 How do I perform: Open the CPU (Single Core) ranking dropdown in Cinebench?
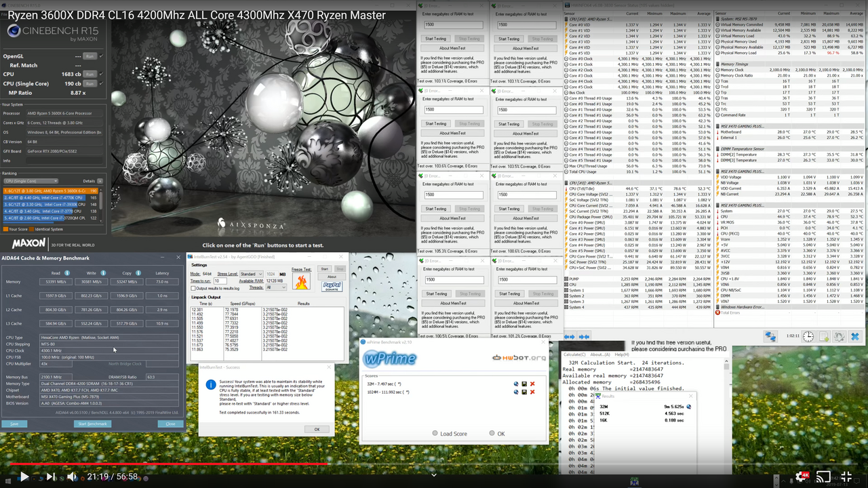point(30,180)
